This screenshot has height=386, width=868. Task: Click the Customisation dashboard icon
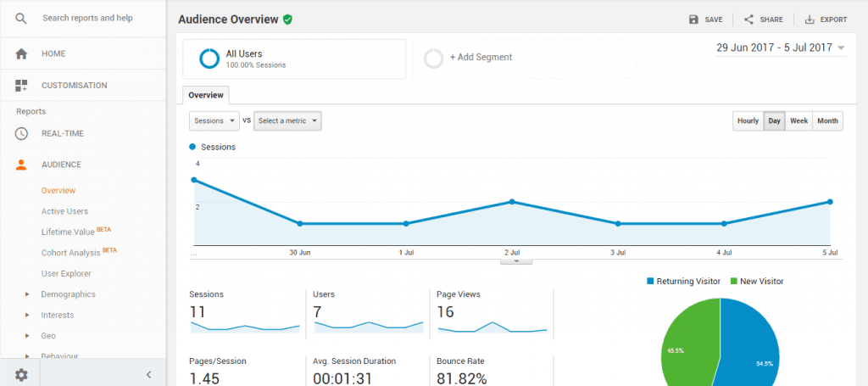[x=21, y=86]
